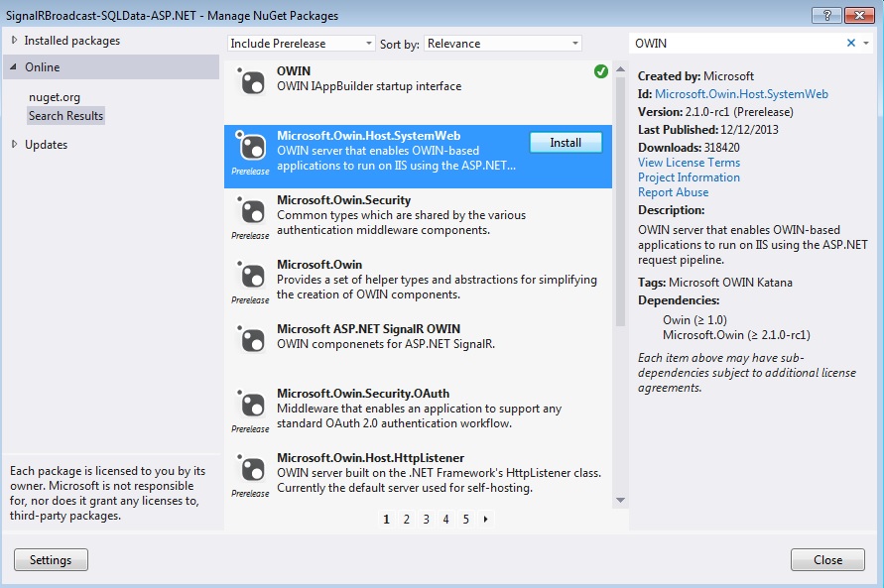This screenshot has height=588, width=884.
Task: Select the Microsoft.Owin.Security package title
Action: coord(344,200)
